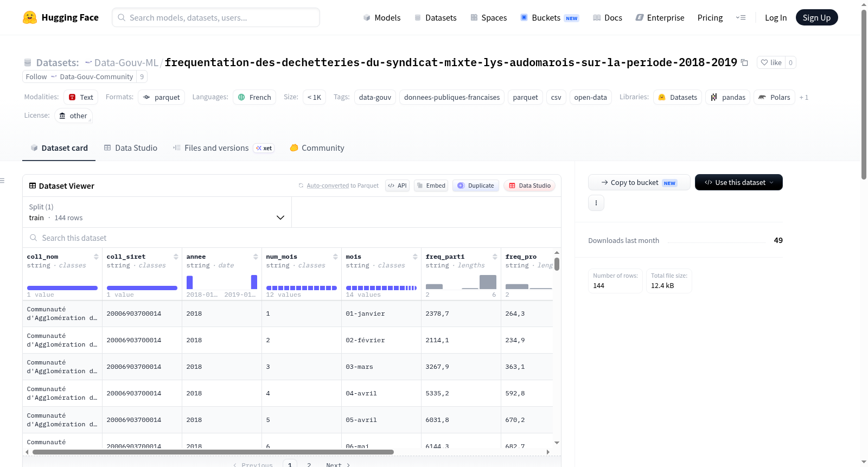Image resolution: width=868 pixels, height=467 pixels.
Task: Click the Embed viewer button
Action: pyautogui.click(x=431, y=185)
